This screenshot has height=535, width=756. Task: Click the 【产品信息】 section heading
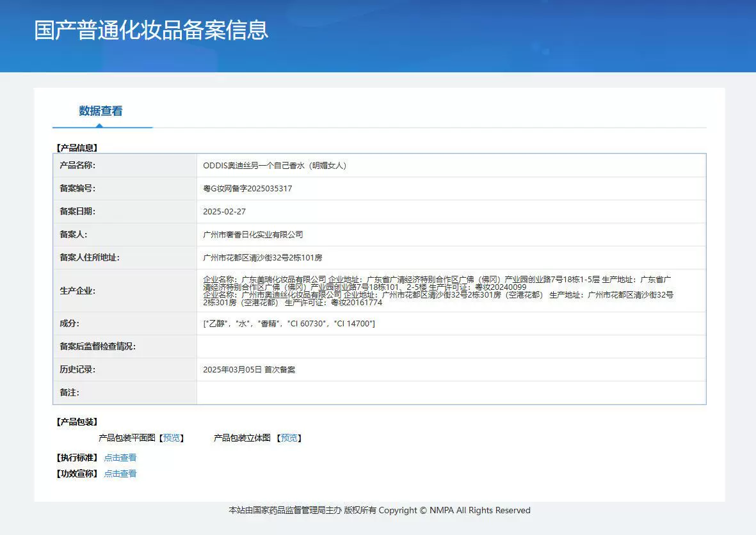77,148
